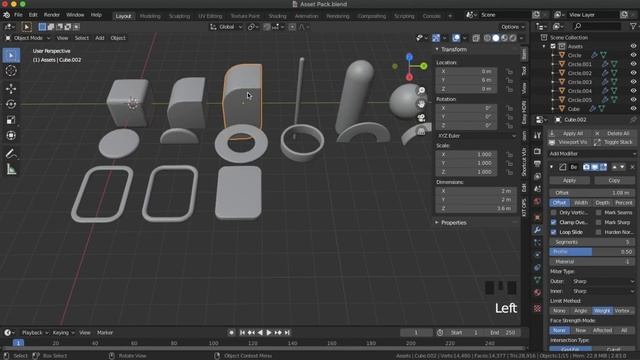Click the modifier Copy button
This screenshot has height=360, width=640.
pos(614,180)
